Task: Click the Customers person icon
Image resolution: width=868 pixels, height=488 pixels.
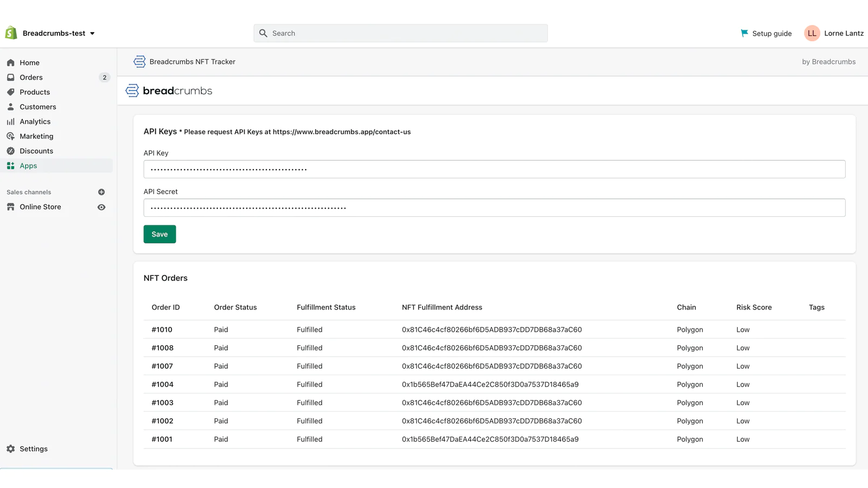Action: 10,106
